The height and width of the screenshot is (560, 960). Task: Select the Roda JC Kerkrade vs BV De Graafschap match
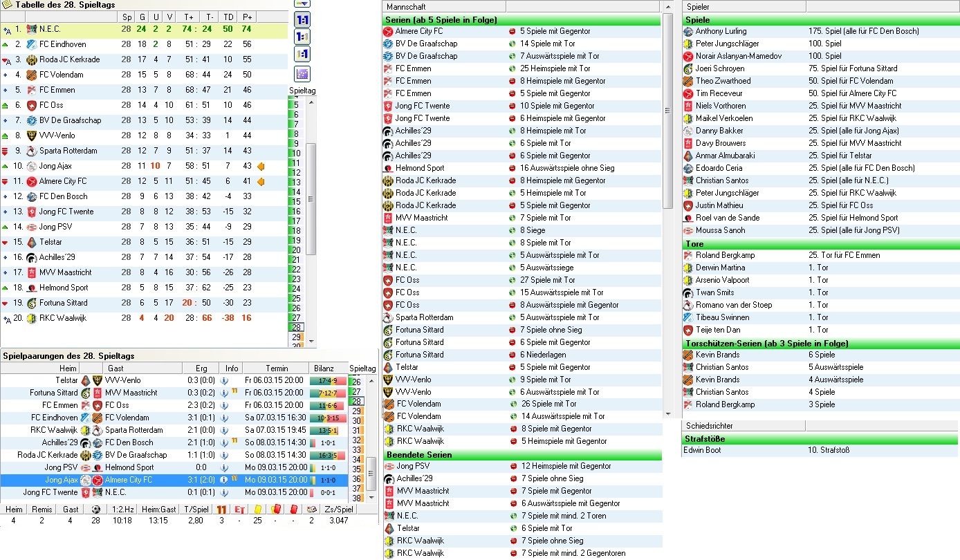click(174, 455)
